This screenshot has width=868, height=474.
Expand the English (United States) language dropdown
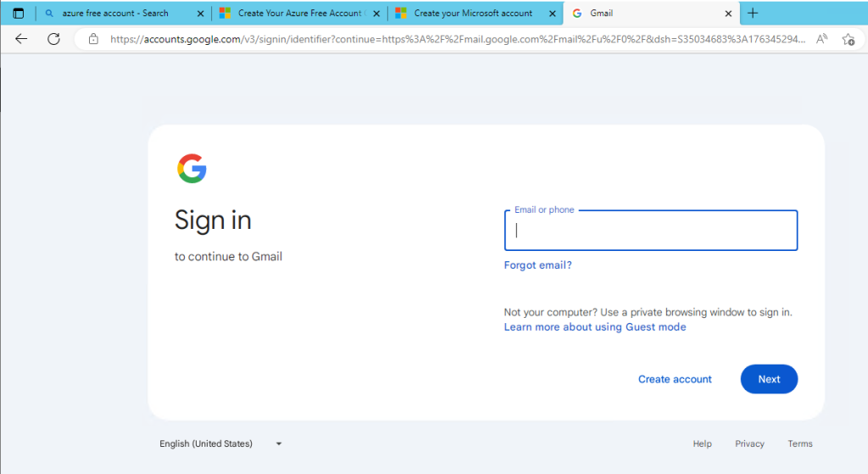220,443
